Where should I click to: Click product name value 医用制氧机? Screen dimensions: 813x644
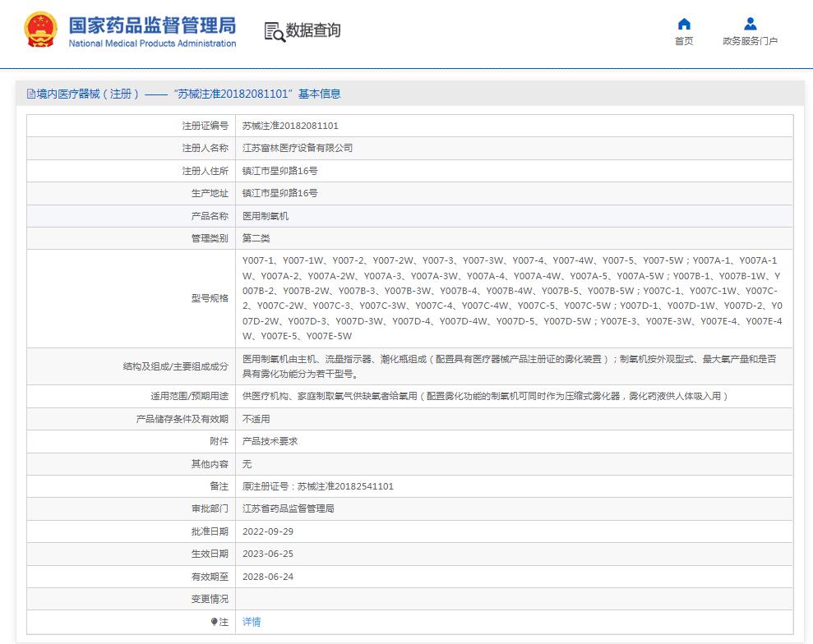pos(266,216)
